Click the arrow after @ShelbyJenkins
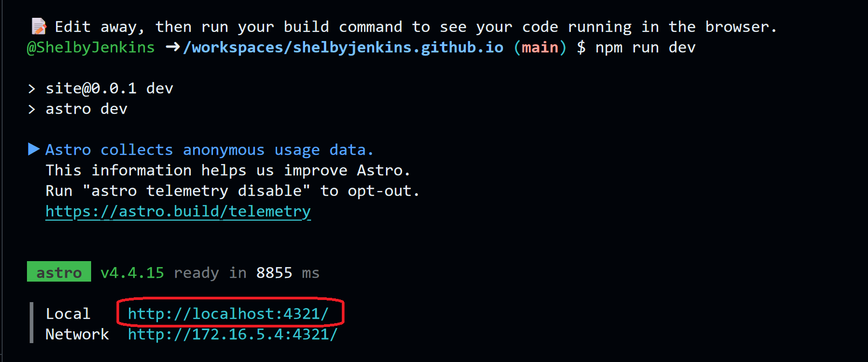Viewport: 868px width, 362px height. (173, 47)
